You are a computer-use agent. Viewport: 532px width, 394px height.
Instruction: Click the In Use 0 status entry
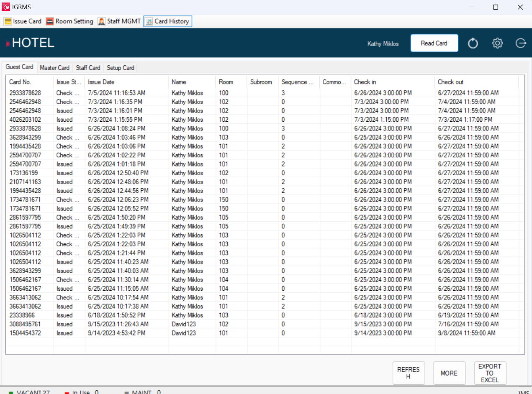(82, 392)
